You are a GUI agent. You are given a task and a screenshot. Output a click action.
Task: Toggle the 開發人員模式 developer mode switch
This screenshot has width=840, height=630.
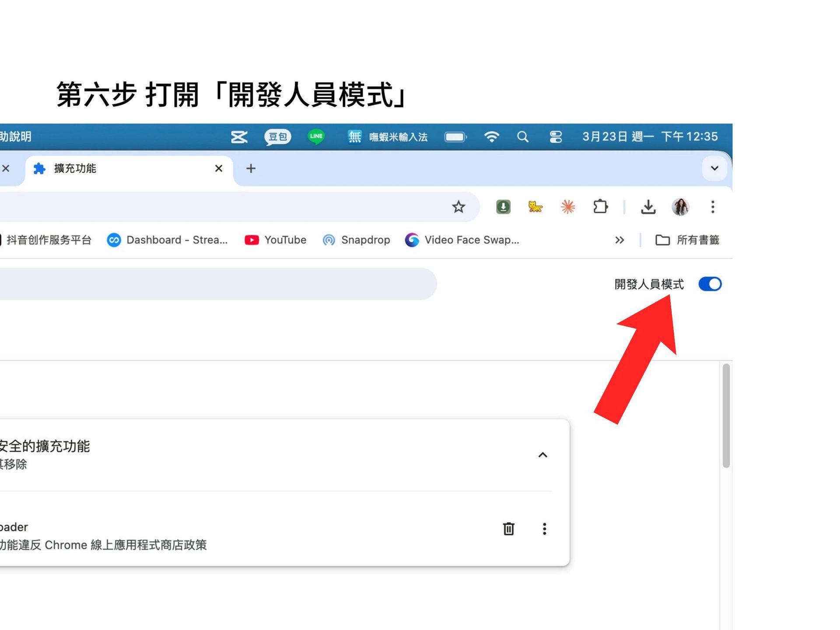710,284
